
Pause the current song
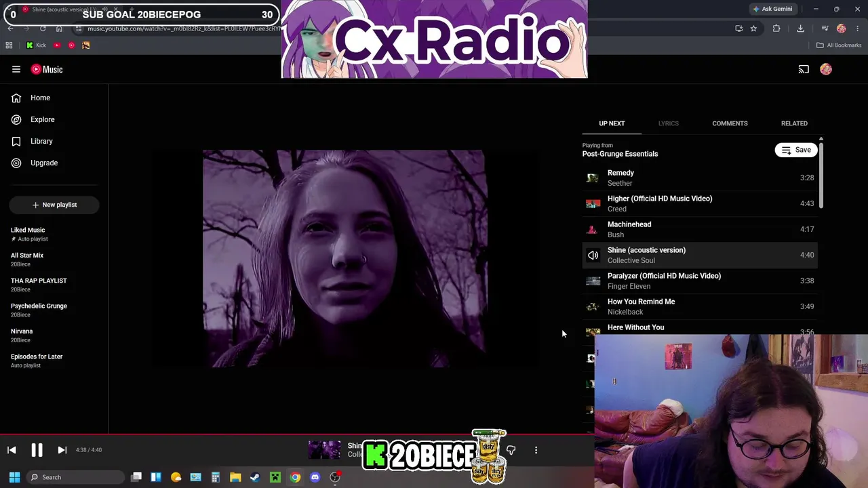37,450
